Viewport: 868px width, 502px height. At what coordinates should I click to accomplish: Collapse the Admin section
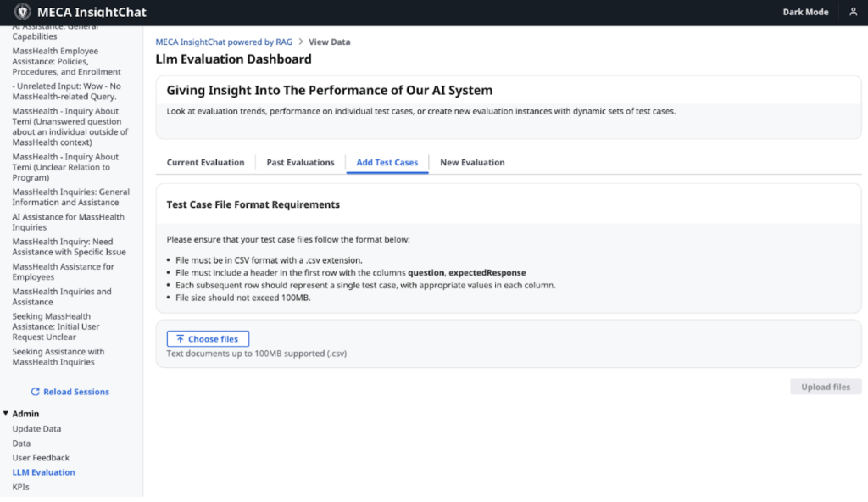point(6,413)
